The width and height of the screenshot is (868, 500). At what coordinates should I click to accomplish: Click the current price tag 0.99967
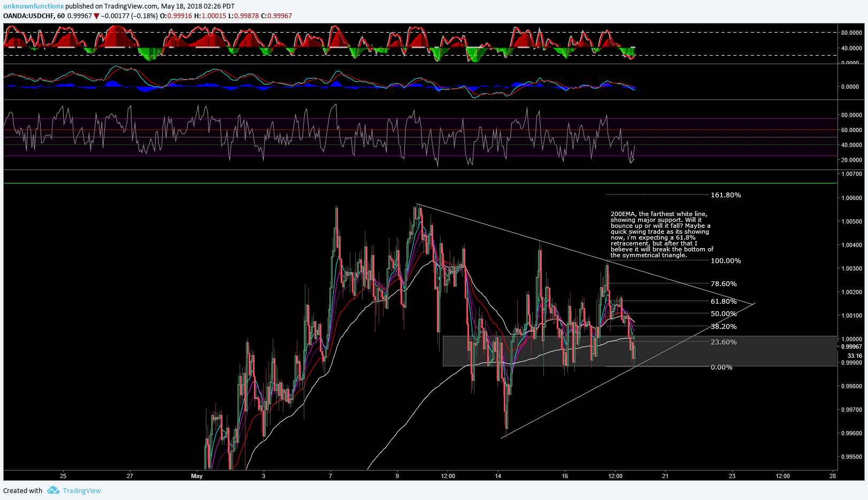click(851, 347)
